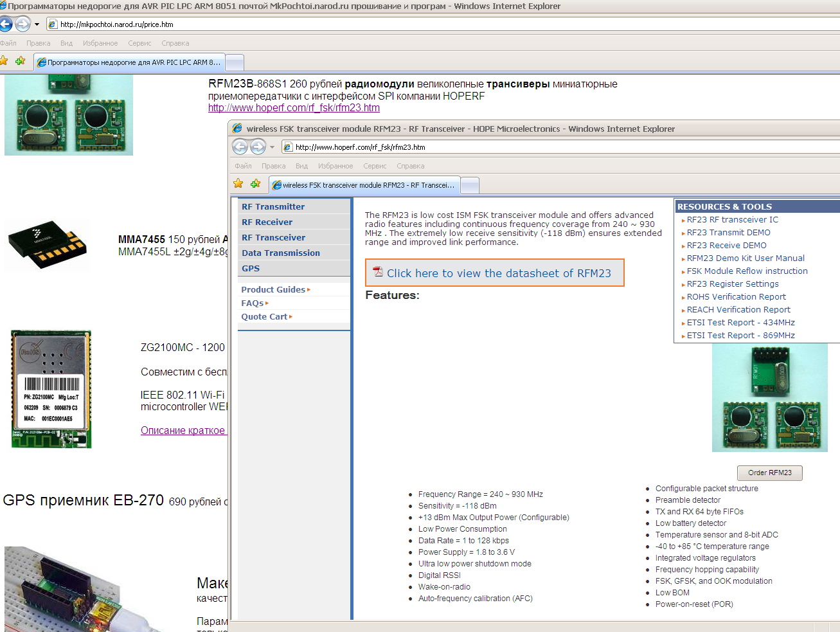The image size is (840, 632).
Task: Select the wireless FSK transceiver module tab
Action: pyautogui.click(x=364, y=185)
